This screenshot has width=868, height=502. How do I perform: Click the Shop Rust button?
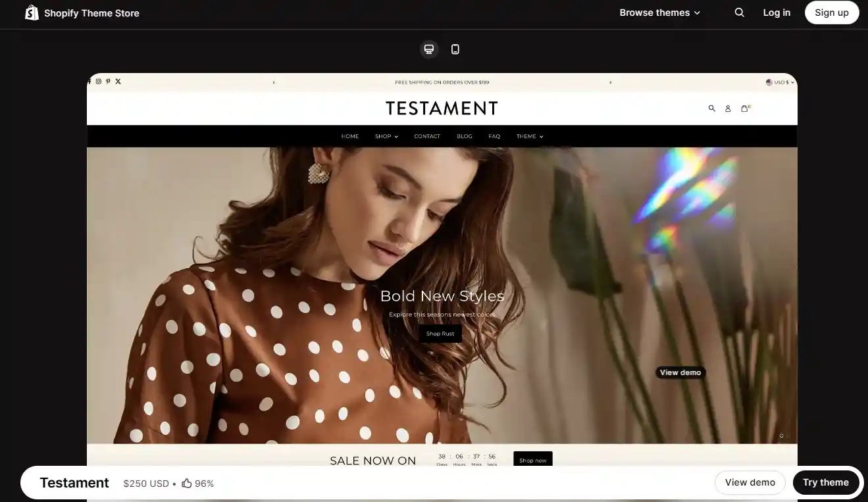[440, 334]
